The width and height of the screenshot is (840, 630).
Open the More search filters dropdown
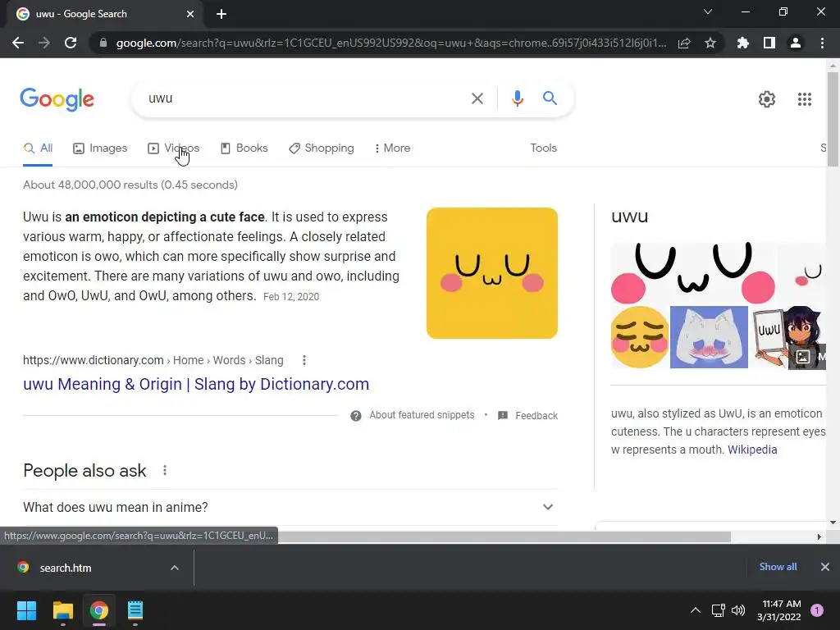(392, 148)
